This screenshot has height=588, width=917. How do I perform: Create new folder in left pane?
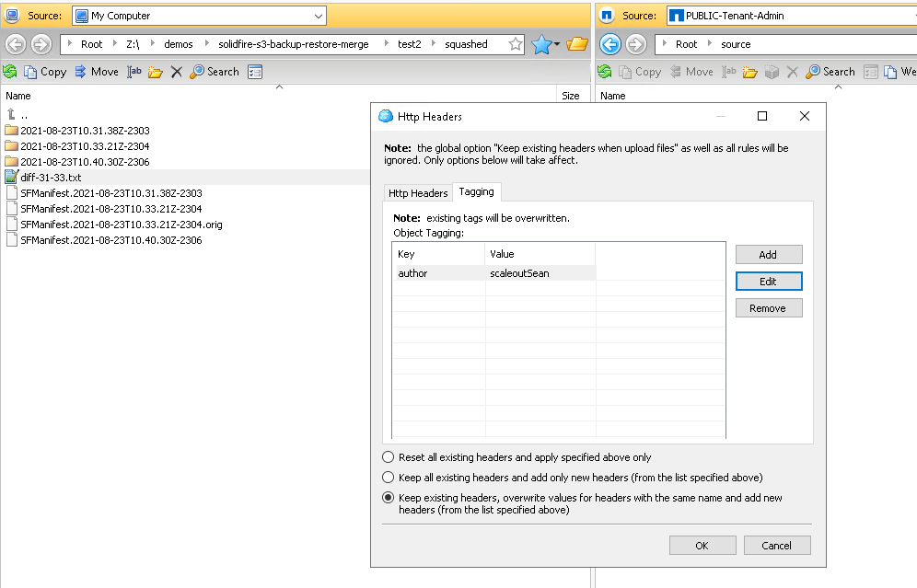pos(155,72)
